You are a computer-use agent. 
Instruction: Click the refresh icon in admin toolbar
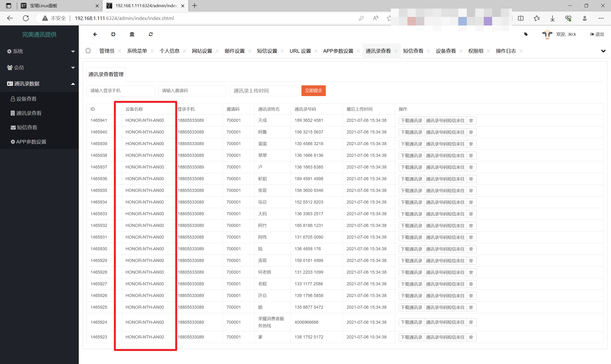coord(151,34)
